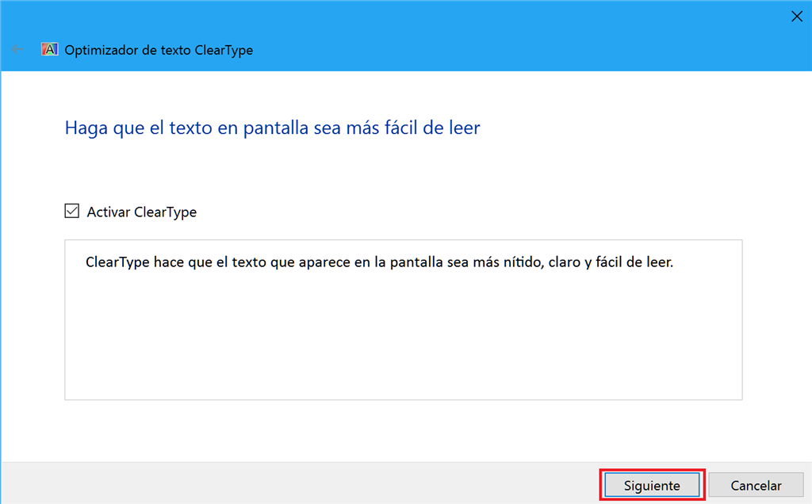Click the ClearType optimizer app icon

[50, 49]
